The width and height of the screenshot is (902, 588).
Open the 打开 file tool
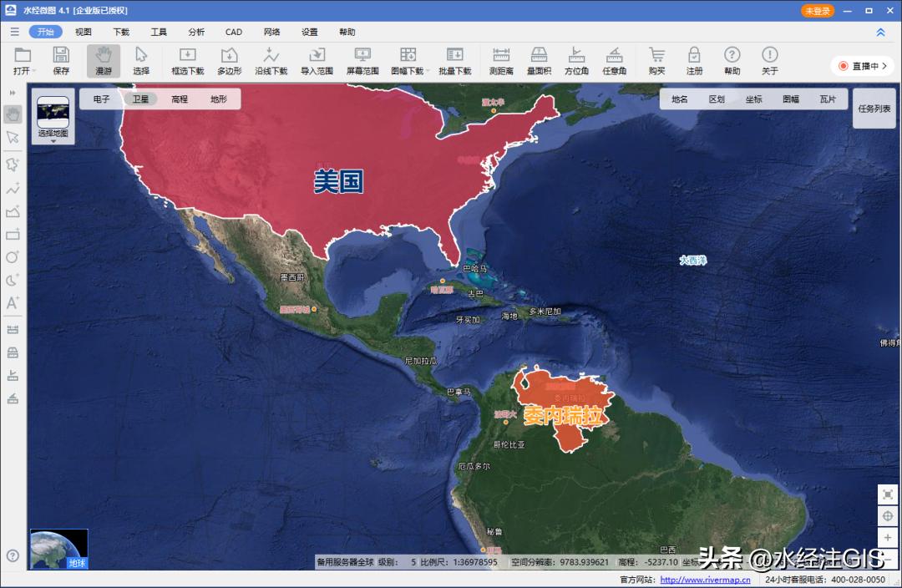[23, 61]
